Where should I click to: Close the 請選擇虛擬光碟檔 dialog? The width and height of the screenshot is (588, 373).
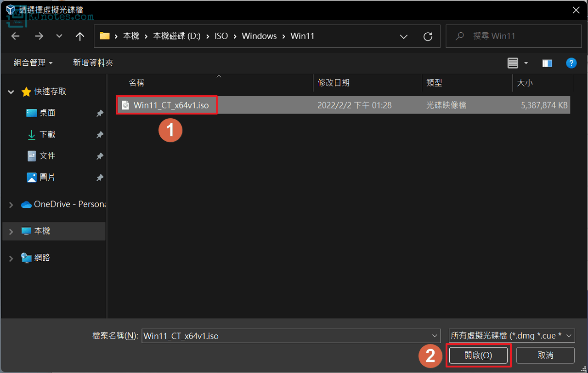576,9
